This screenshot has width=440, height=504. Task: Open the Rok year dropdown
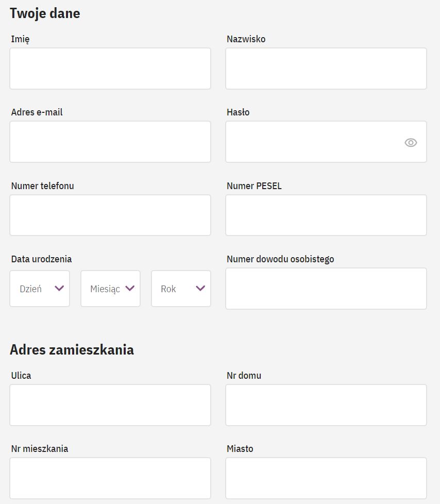(x=181, y=289)
